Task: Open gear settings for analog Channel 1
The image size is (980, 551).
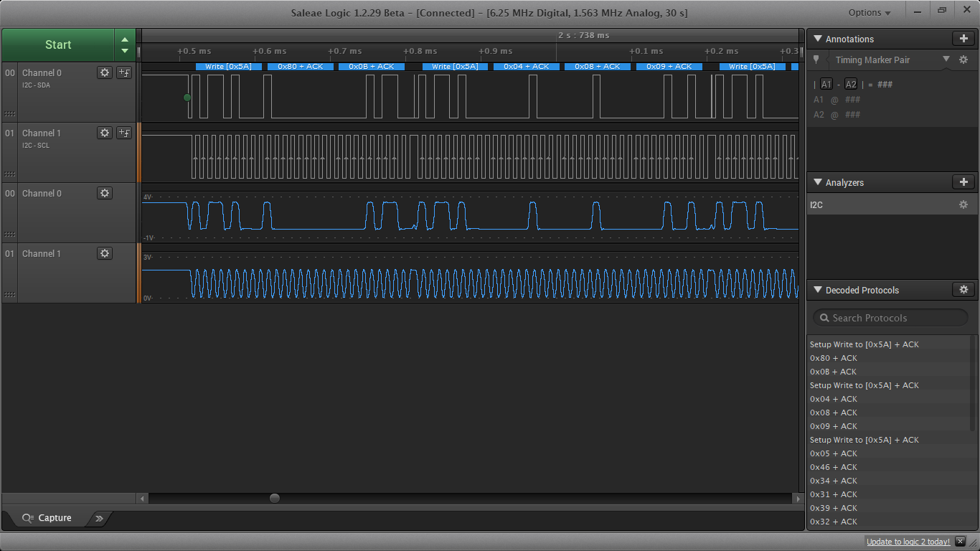Action: pyautogui.click(x=105, y=253)
